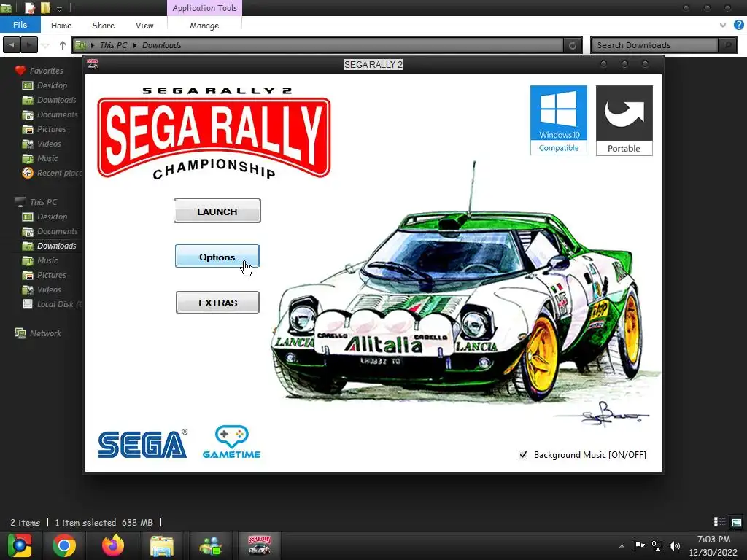Image resolution: width=747 pixels, height=560 pixels.
Task: Switch to the Home ribbon tab
Action: tap(61, 26)
